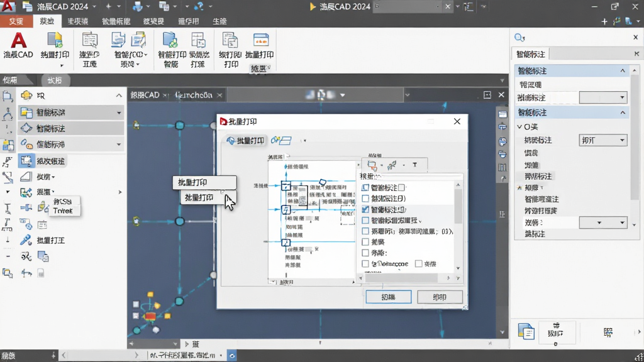Tick the second checkbox in the dialog's list
This screenshot has width=644, height=362.
(365, 198)
